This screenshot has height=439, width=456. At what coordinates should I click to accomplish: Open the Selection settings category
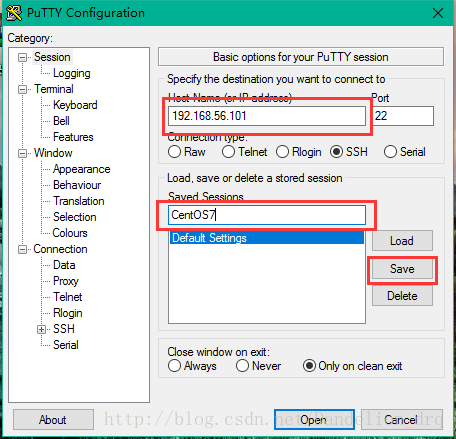[75, 217]
